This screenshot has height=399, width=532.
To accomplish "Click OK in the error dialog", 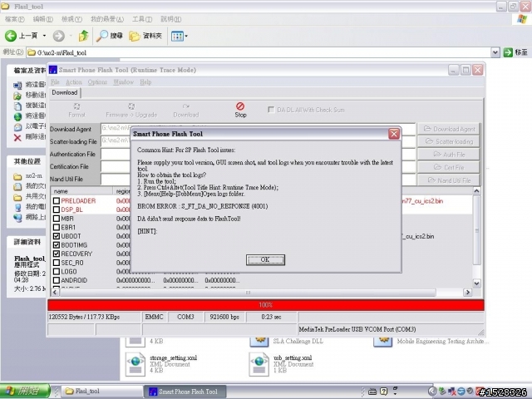I will click(265, 260).
